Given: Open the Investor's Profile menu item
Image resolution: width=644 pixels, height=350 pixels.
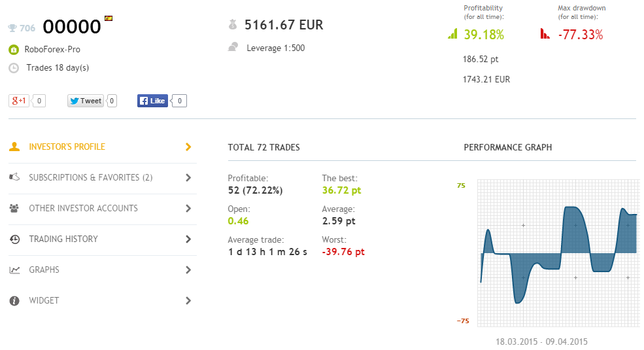Looking at the screenshot, I should [x=67, y=147].
